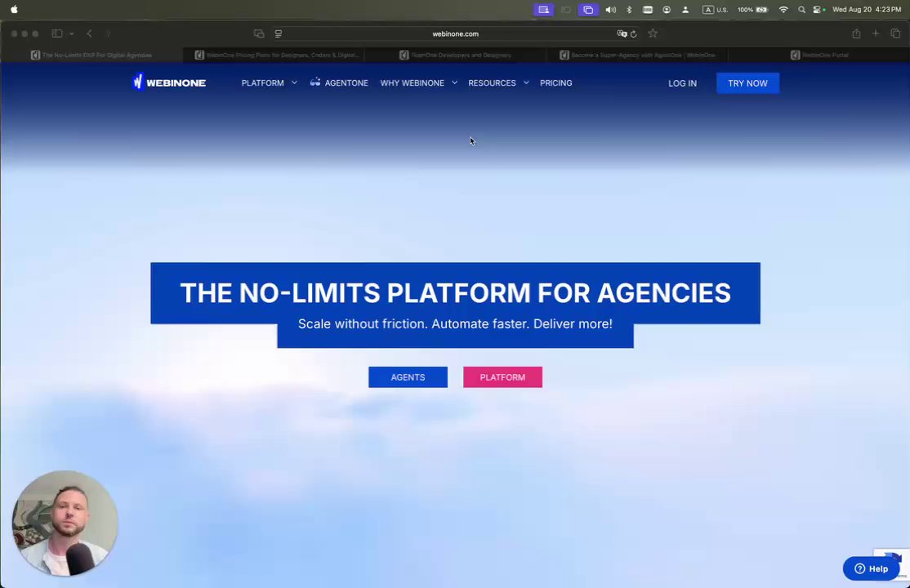Expand the RESOURCES chevron arrow
This screenshot has width=910, height=588.
point(526,82)
